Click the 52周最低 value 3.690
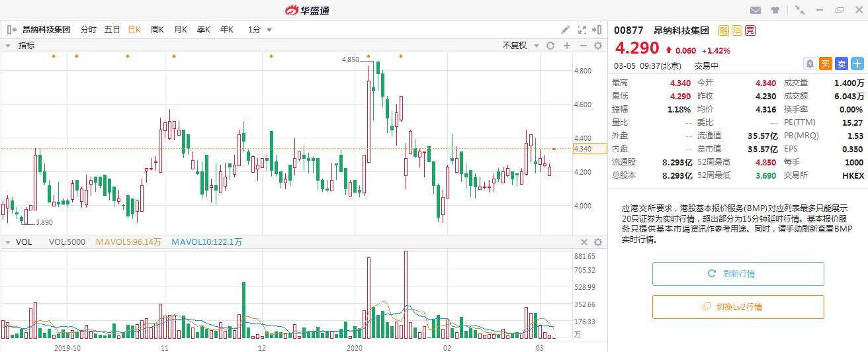 (765, 175)
